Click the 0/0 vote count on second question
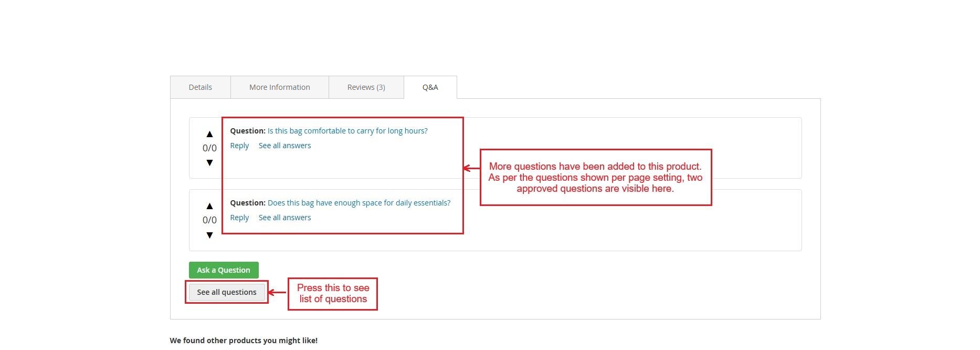The image size is (980, 350). (209, 220)
